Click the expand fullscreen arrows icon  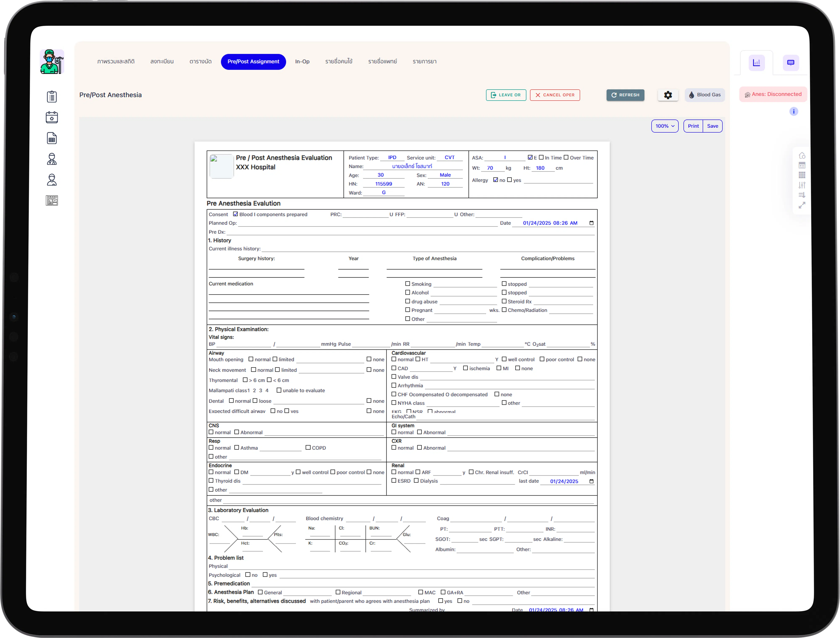tap(802, 205)
